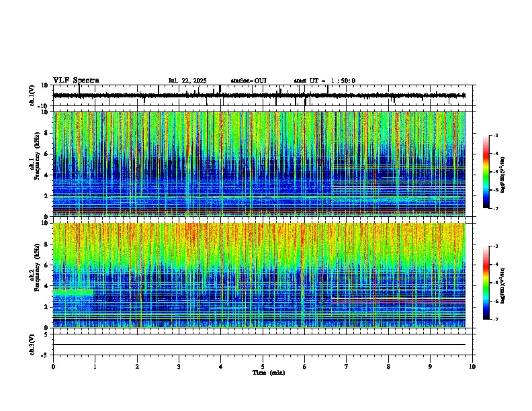Click time axis tick label '7'

(347, 367)
